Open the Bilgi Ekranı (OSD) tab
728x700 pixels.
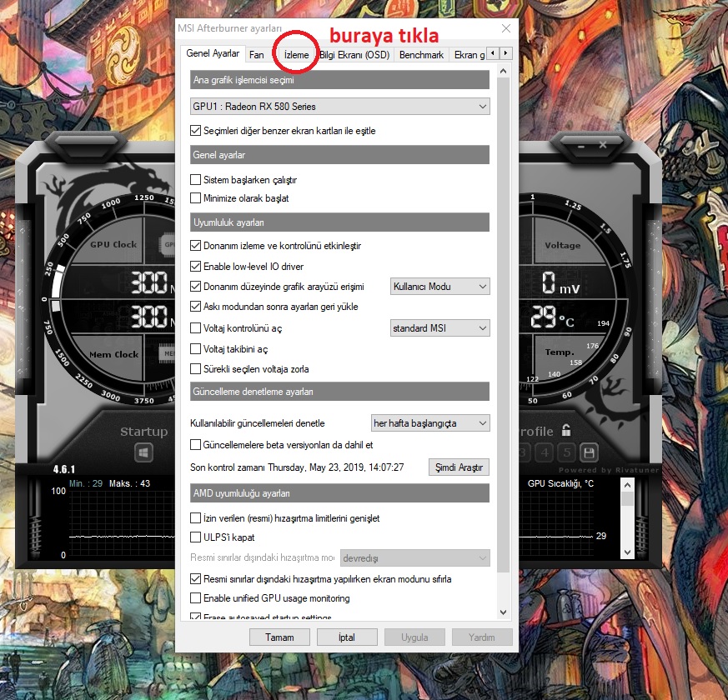click(354, 55)
